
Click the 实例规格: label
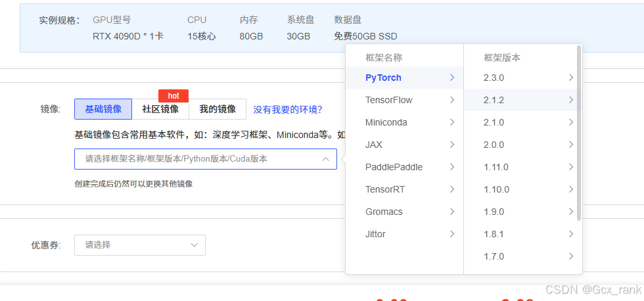click(60, 20)
